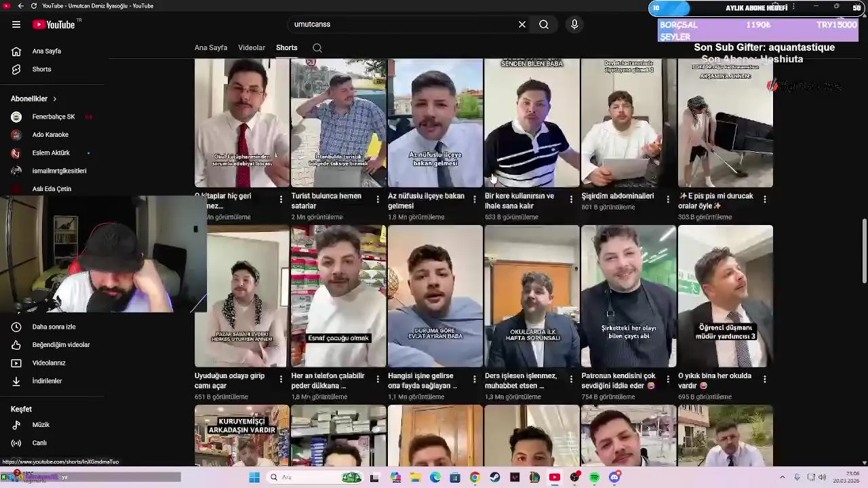Play 'Okullarda ilk hafta sorunsalı' thumbnail

coord(532,296)
